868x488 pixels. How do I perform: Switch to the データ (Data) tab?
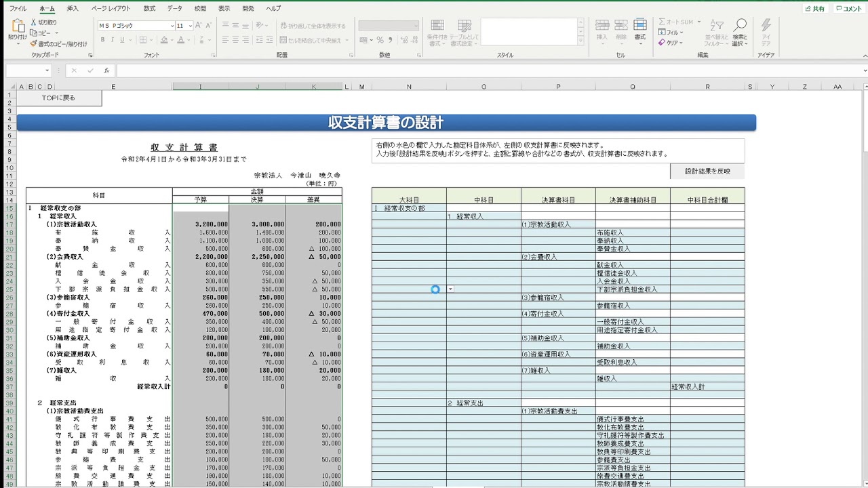(174, 9)
